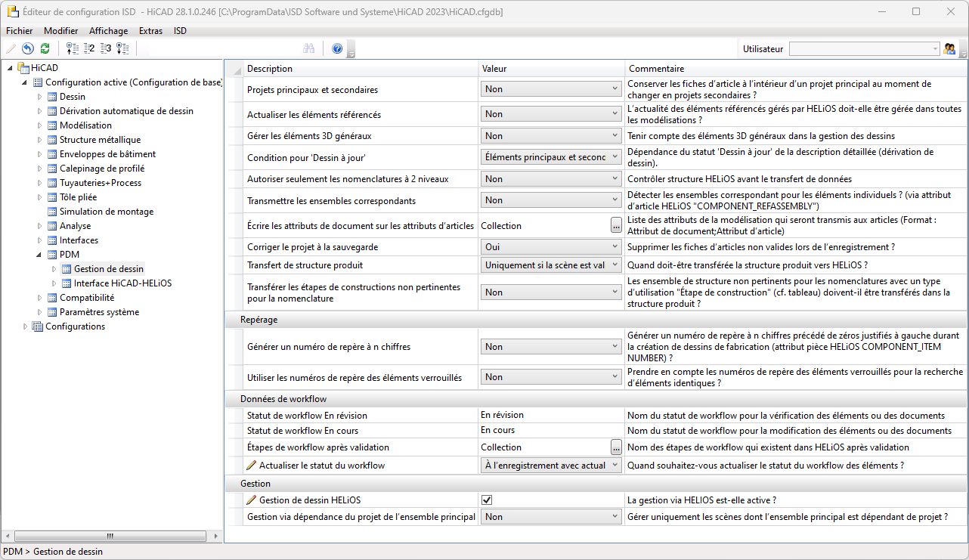This screenshot has width=969, height=560.
Task: Click pencil icon beside Actualiser le statut du workflow
Action: 252,466
